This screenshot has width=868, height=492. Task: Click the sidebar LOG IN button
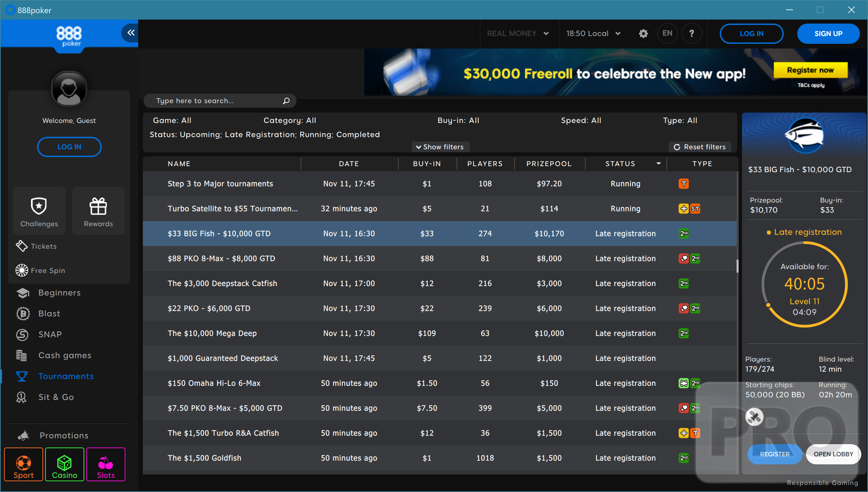click(69, 147)
